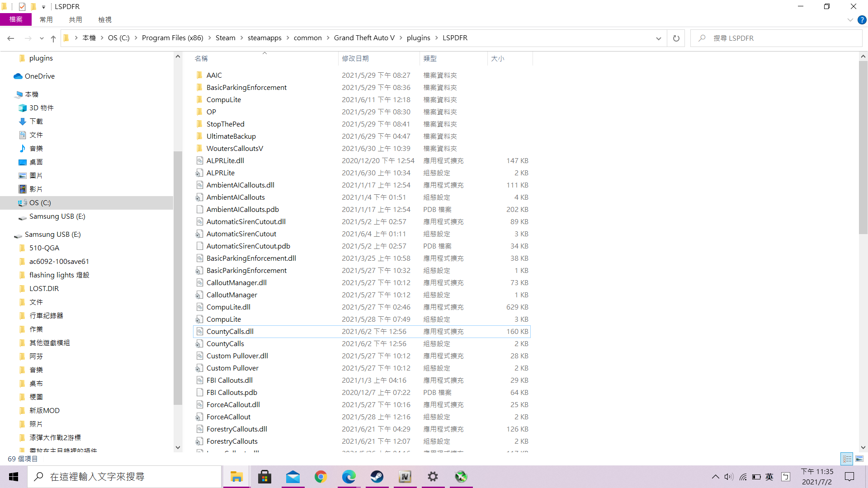Click the Refresh button beside address bar
868x488 pixels.
tap(676, 38)
